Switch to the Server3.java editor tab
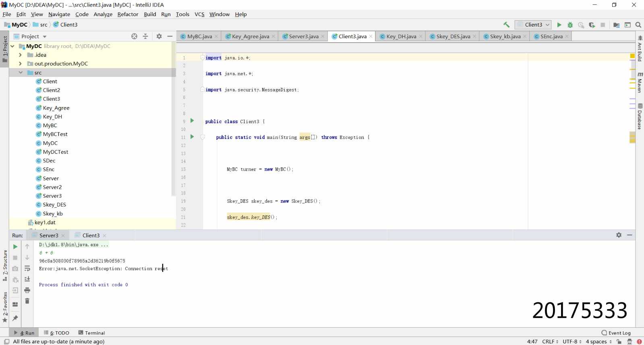Viewport: 644px width, 345px height. click(x=303, y=36)
